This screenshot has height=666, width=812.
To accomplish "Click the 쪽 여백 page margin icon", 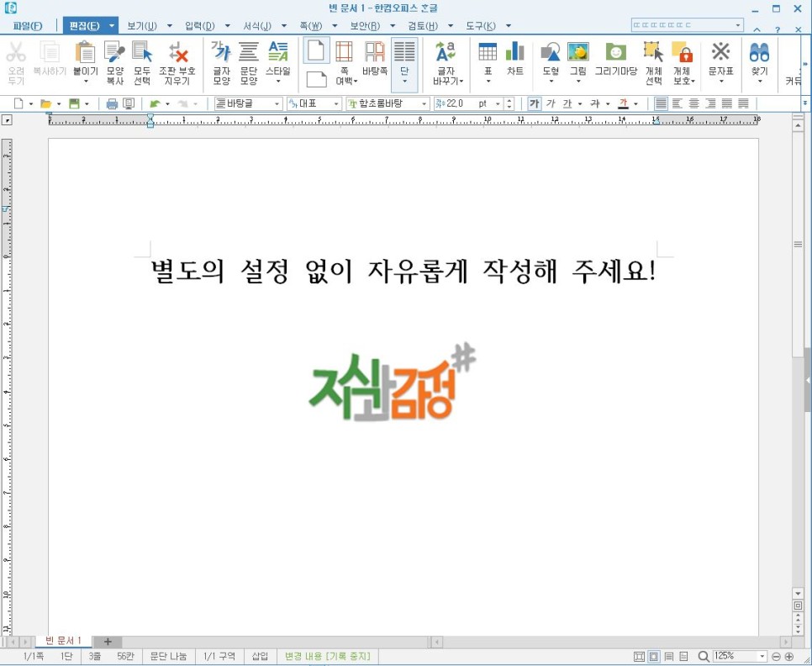I will tap(345, 52).
